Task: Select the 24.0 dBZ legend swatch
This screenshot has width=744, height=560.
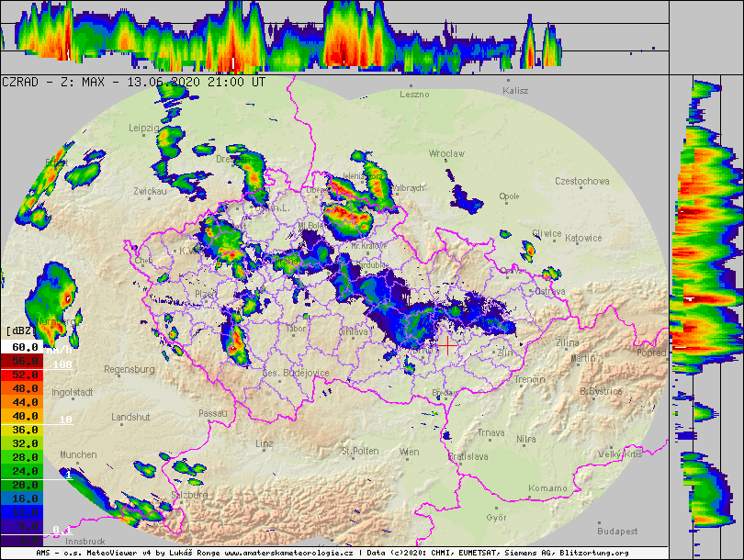Action: 22,471
